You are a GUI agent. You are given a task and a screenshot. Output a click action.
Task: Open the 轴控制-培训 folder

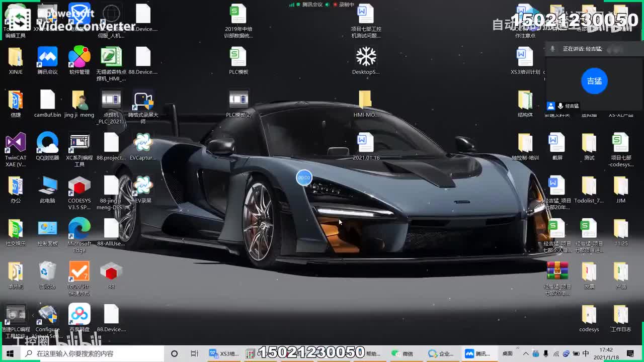(x=525, y=146)
